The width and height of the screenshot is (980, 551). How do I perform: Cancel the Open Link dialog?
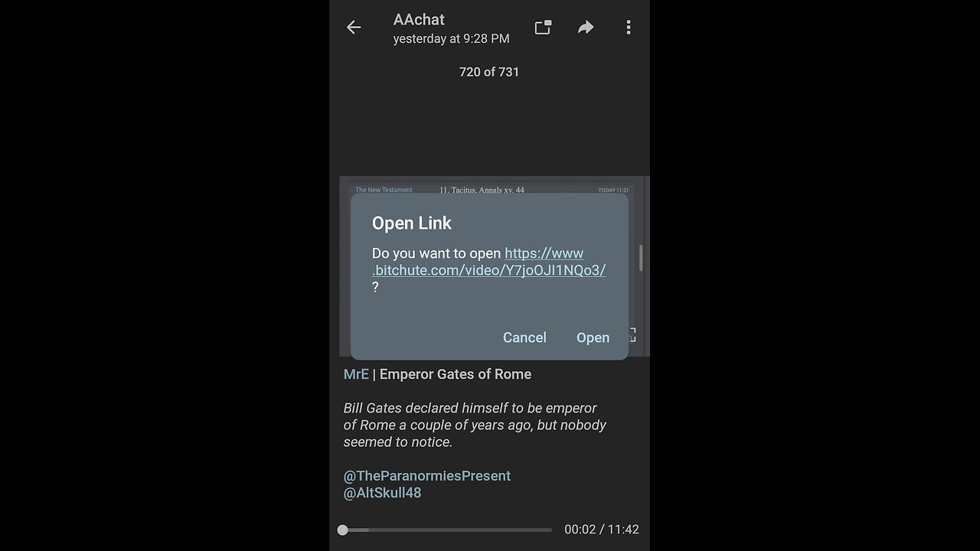coord(524,337)
